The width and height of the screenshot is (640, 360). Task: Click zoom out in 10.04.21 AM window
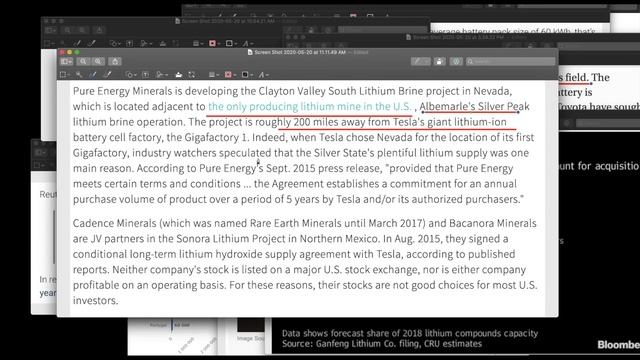click(x=67, y=30)
